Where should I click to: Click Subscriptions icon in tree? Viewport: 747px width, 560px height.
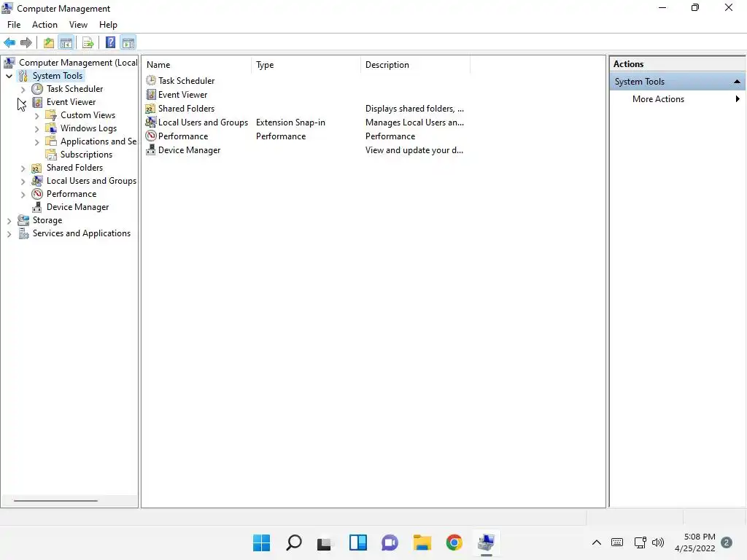[51, 155]
